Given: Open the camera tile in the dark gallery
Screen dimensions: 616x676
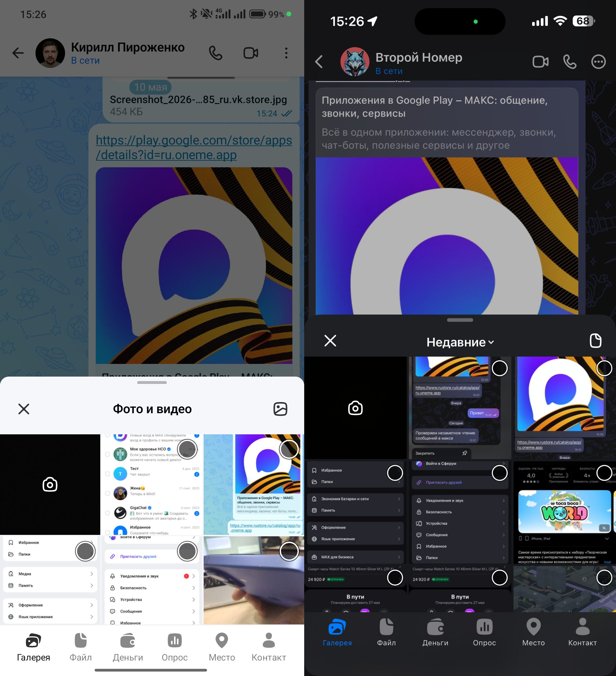Looking at the screenshot, I should (x=355, y=408).
